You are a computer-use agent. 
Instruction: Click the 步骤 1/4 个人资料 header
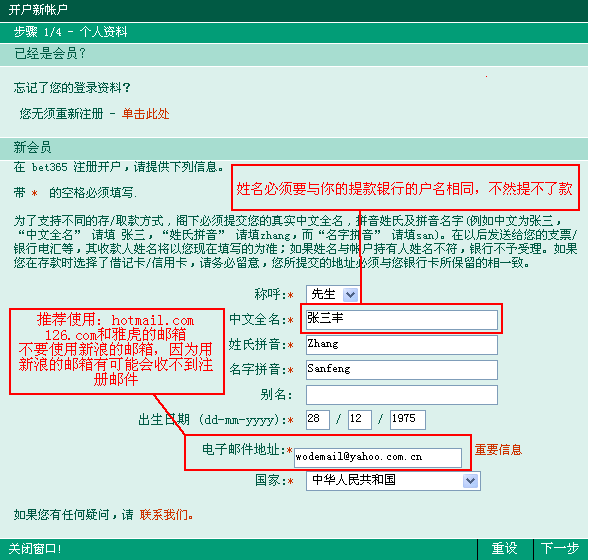71,32
